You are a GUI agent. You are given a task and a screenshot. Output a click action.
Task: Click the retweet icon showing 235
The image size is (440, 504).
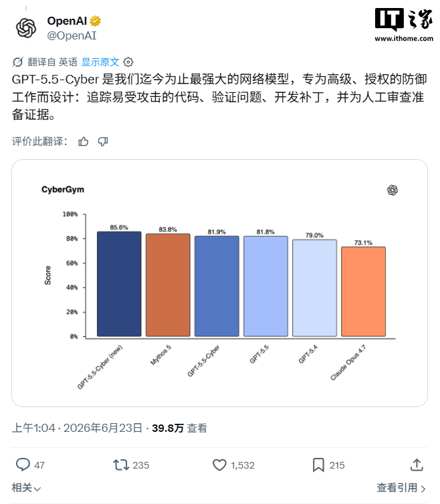pos(121,465)
